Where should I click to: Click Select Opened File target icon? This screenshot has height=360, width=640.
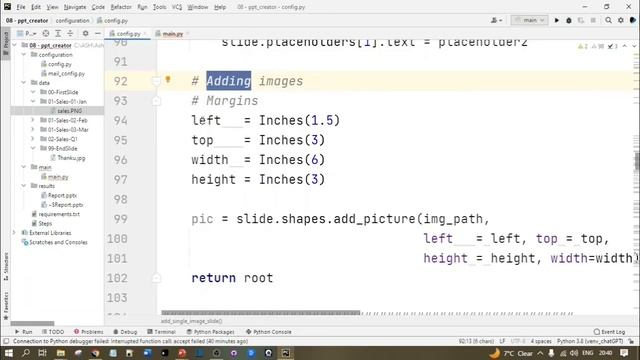click(x=46, y=33)
